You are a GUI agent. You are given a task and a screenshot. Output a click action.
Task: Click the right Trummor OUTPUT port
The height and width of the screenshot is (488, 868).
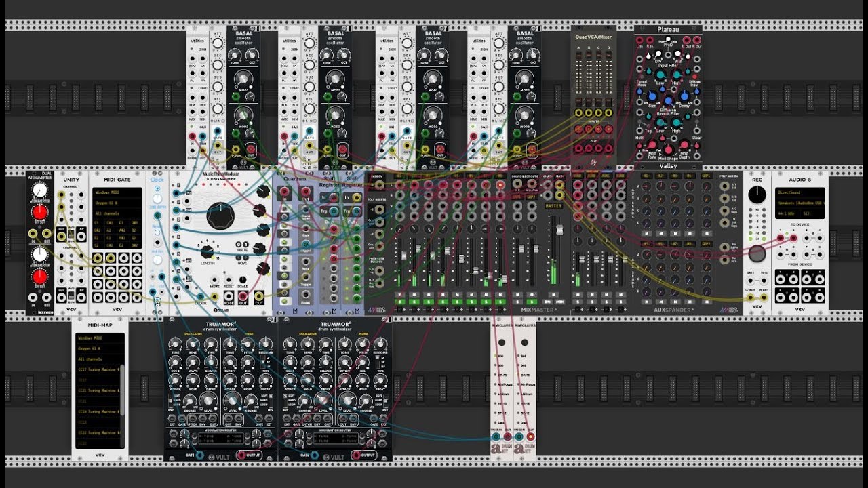(357, 455)
